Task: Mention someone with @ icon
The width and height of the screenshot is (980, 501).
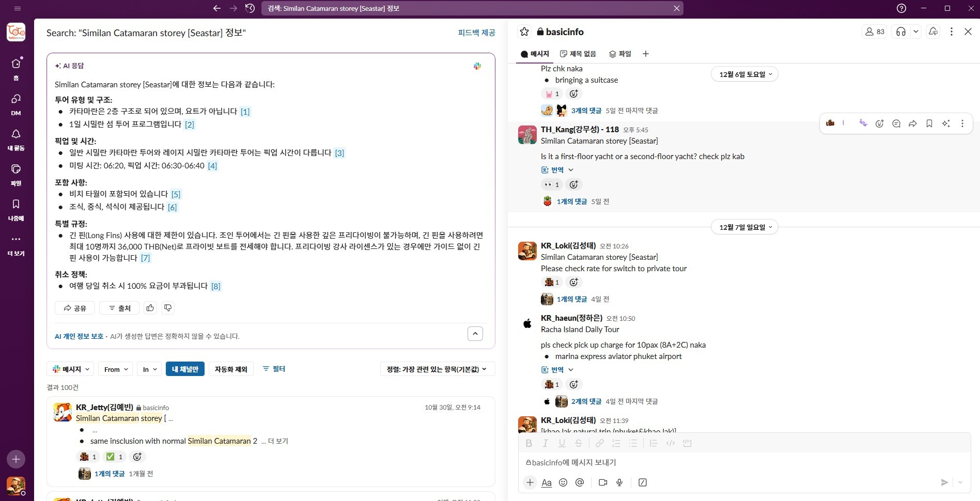Action: click(x=580, y=482)
